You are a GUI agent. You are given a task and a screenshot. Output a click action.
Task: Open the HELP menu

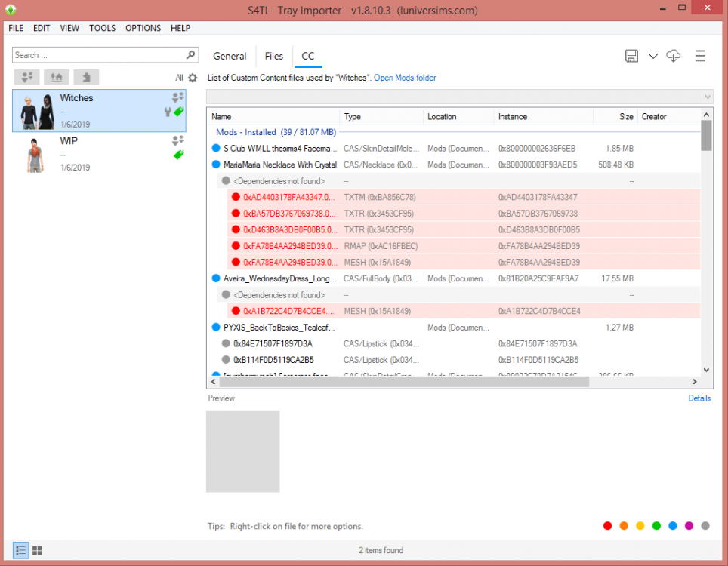pyautogui.click(x=180, y=28)
